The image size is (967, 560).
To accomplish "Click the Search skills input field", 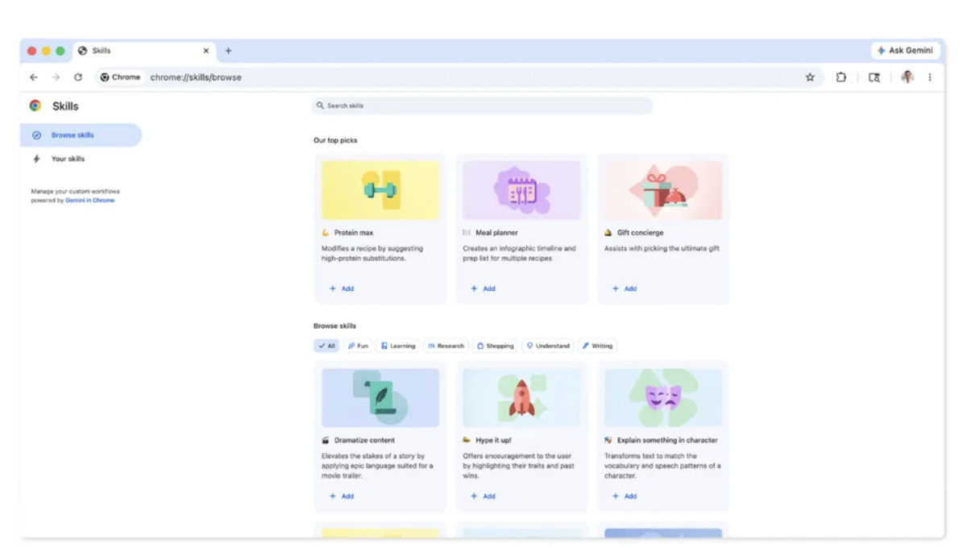I will click(x=482, y=106).
